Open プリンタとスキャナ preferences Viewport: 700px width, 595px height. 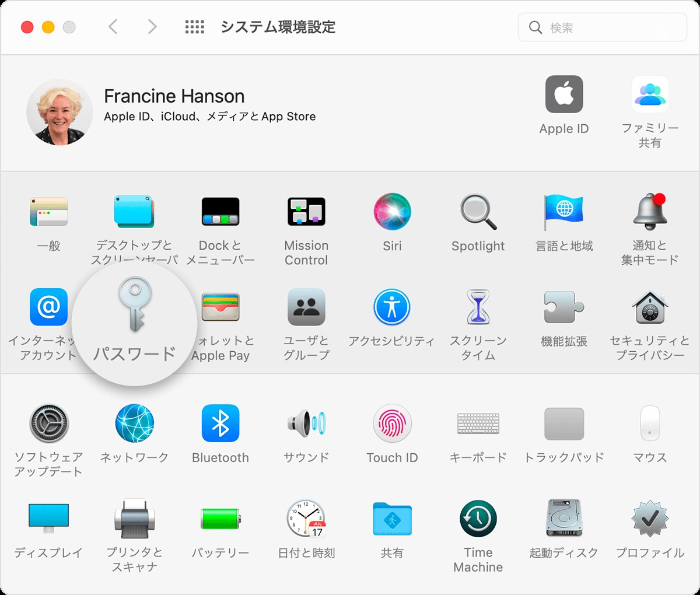135,519
